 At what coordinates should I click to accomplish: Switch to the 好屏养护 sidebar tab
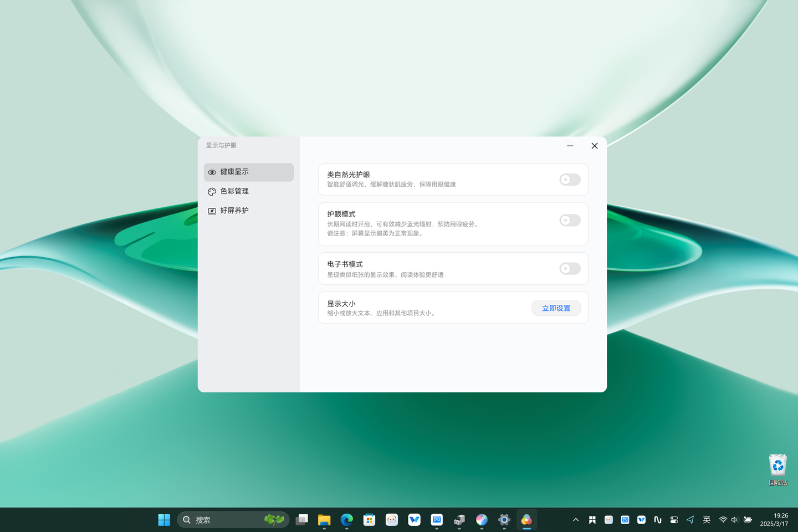pyautogui.click(x=249, y=211)
